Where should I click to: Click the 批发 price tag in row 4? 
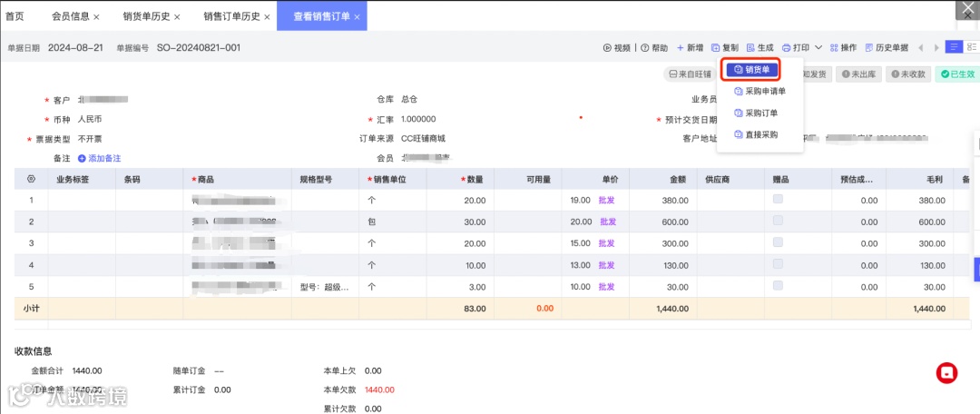click(x=607, y=265)
